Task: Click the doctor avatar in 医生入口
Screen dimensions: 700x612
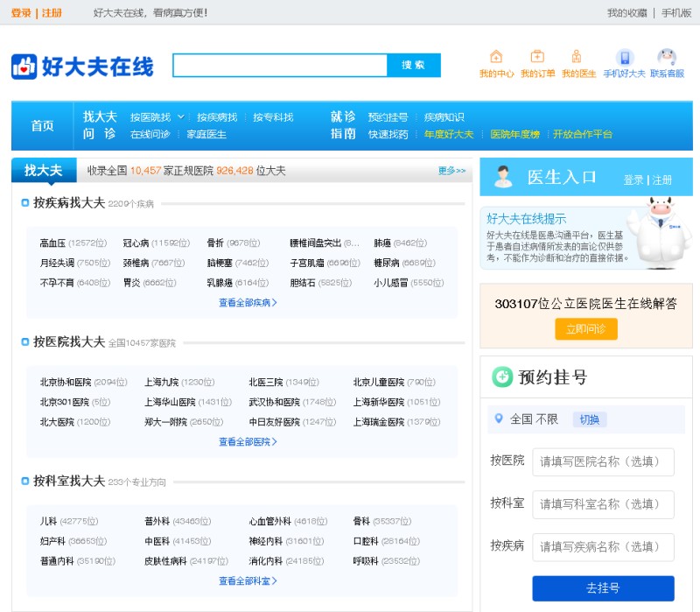Action: point(503,177)
